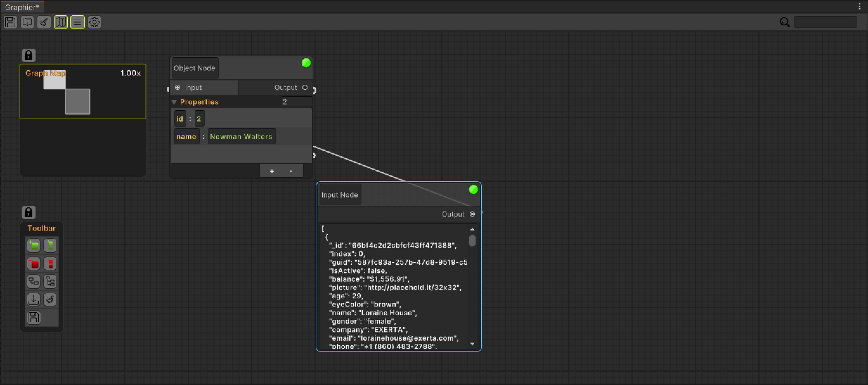Screen dimensions: 868x385
Task: Save the graph using the floppy disk icon
Action: [x=10, y=22]
